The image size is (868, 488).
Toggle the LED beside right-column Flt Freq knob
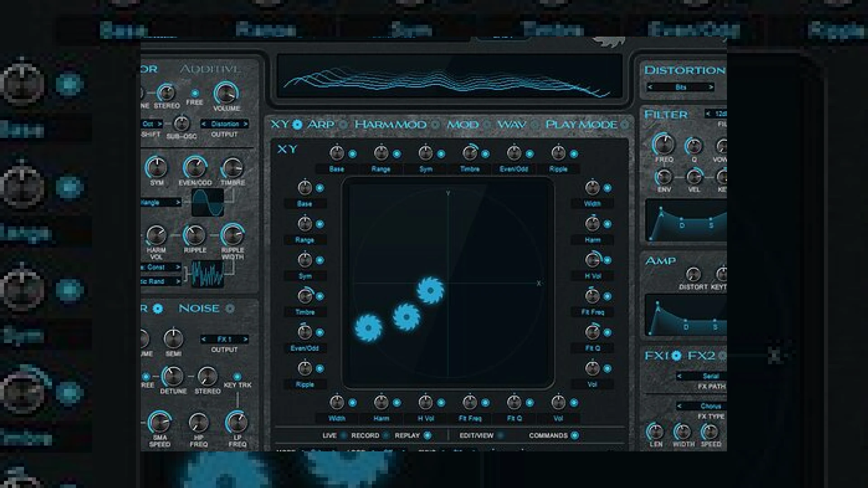[607, 296]
